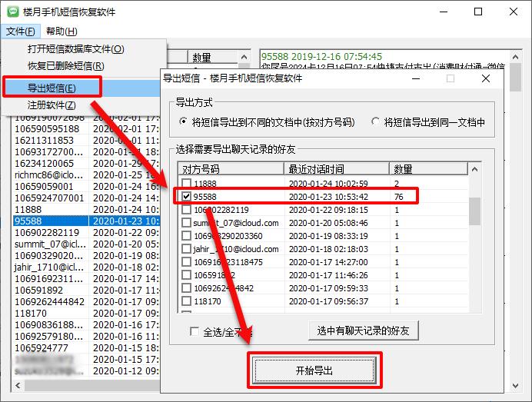Click the 对方号码 column header
Image resolution: width=532 pixels, height=402 pixels.
231,168
